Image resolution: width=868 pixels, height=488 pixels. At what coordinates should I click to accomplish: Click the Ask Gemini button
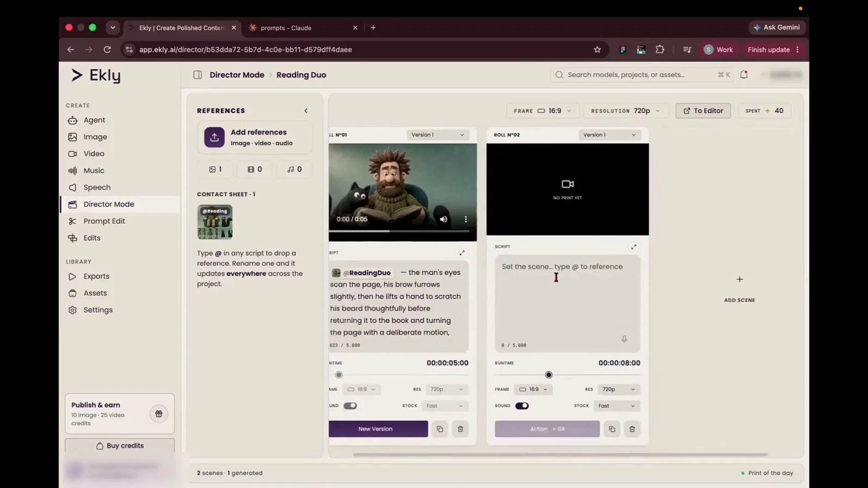tap(777, 27)
